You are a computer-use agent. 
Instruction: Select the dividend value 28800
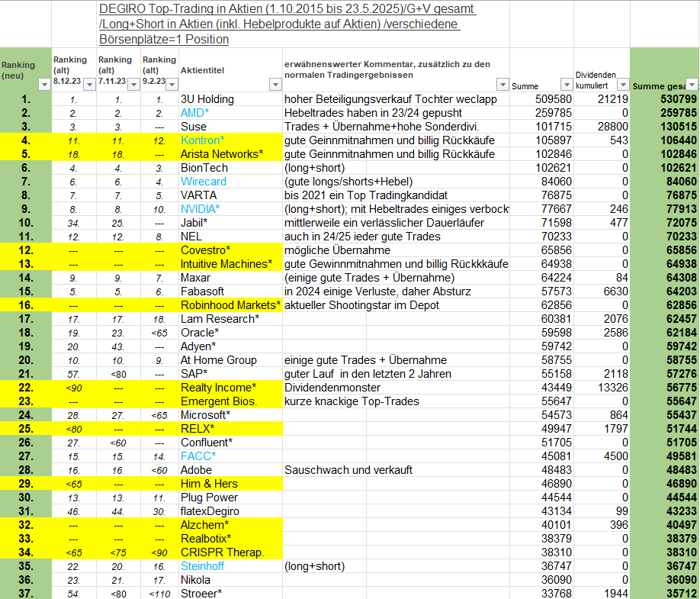pos(612,127)
